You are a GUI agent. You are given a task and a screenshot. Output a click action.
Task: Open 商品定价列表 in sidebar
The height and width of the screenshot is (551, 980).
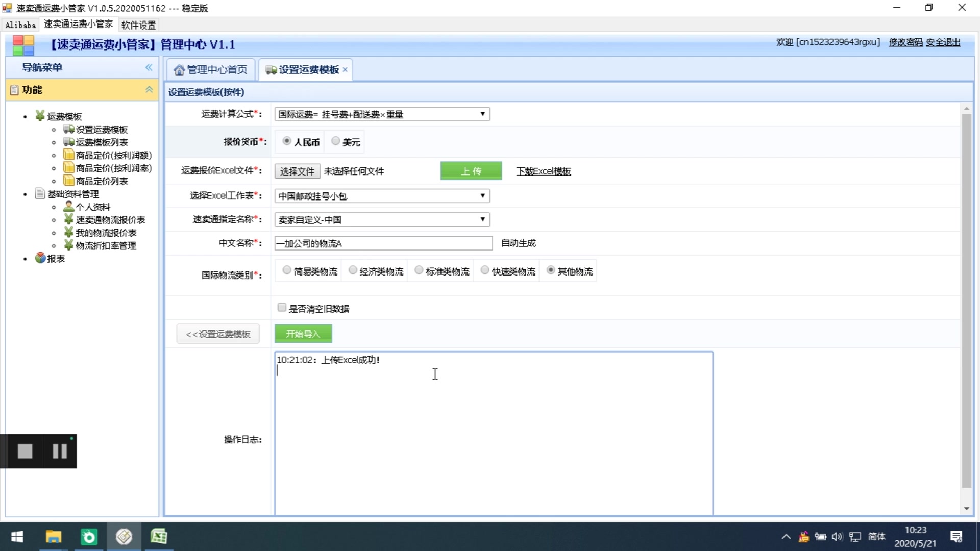pos(102,181)
